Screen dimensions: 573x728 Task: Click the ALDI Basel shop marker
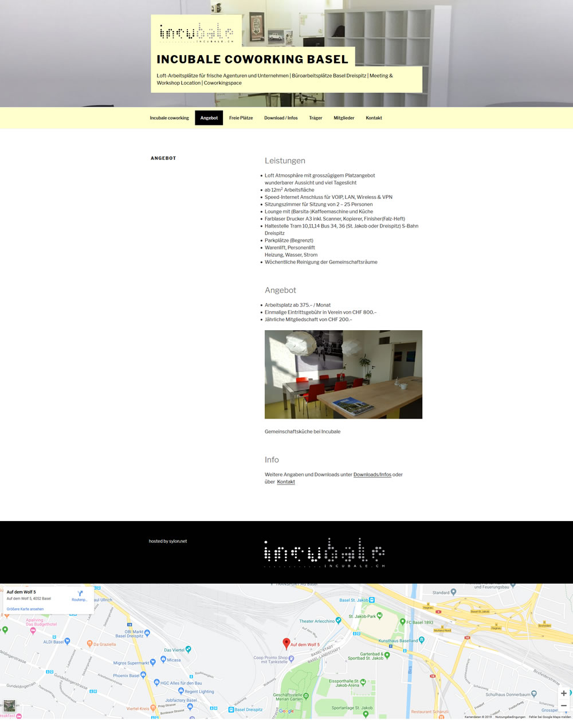pyautogui.click(x=67, y=641)
